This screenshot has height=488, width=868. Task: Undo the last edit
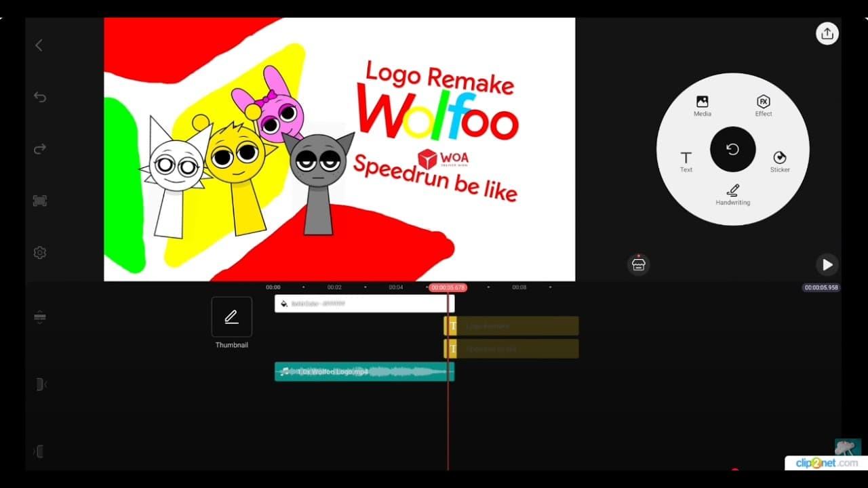(40, 97)
